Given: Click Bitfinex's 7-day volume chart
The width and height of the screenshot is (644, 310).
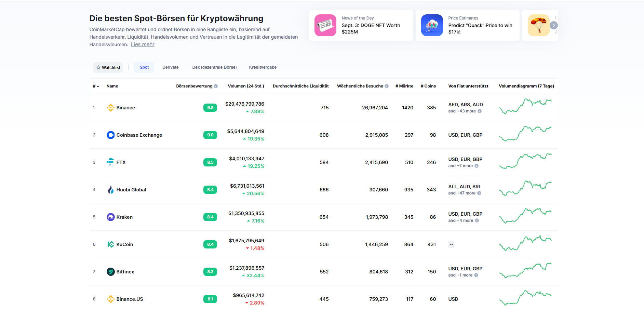Looking at the screenshot, I should [x=525, y=270].
